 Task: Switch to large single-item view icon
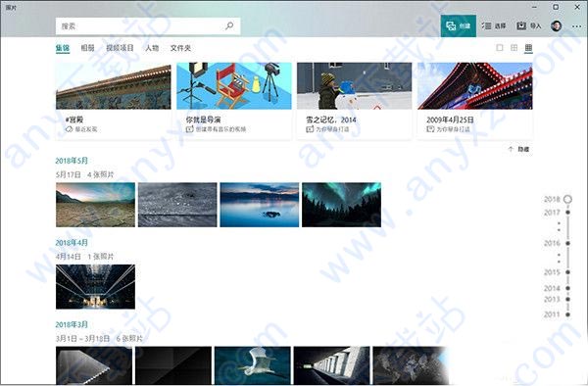click(x=500, y=48)
